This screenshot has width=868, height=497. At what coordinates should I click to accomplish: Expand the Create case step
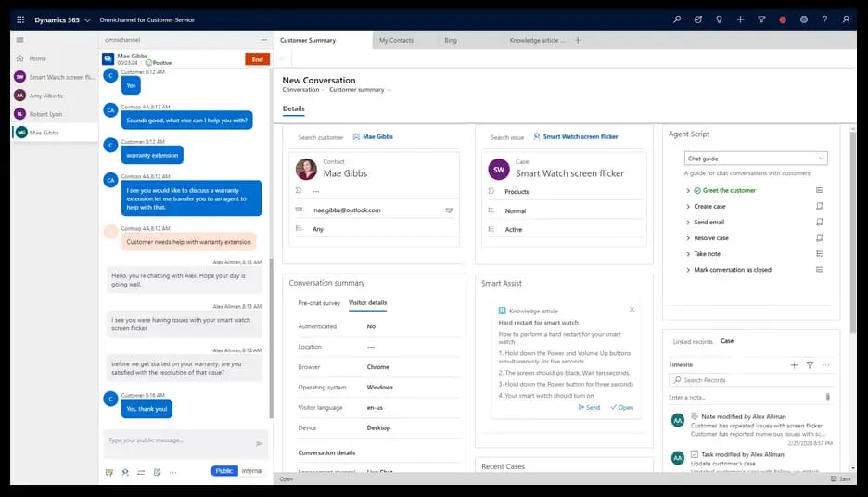point(688,207)
